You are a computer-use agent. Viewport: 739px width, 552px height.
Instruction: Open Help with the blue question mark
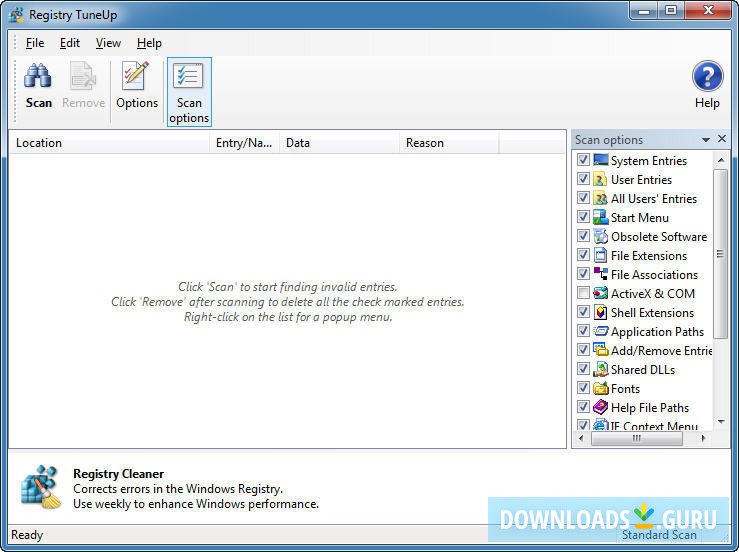pyautogui.click(x=707, y=76)
